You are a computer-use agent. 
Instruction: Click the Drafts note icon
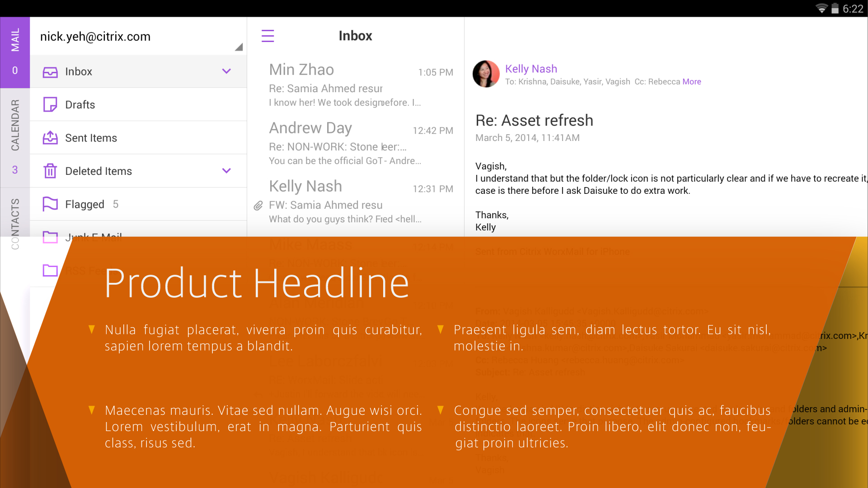pos(50,105)
